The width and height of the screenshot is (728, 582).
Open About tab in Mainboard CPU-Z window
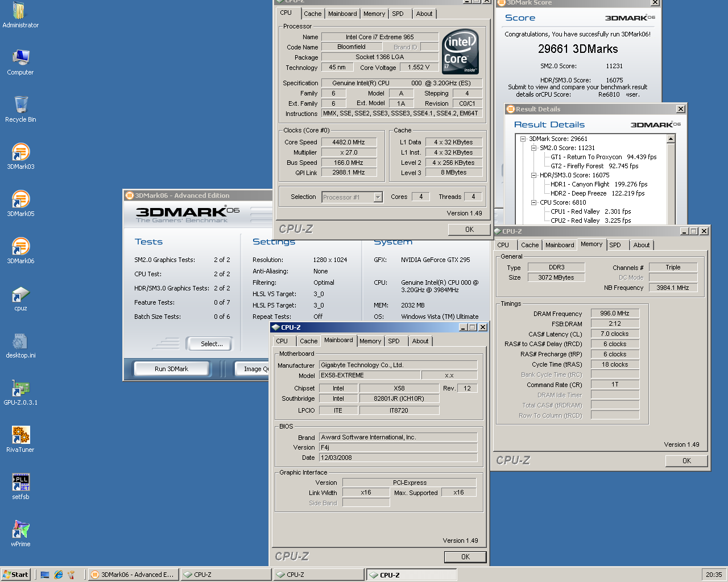[420, 341]
